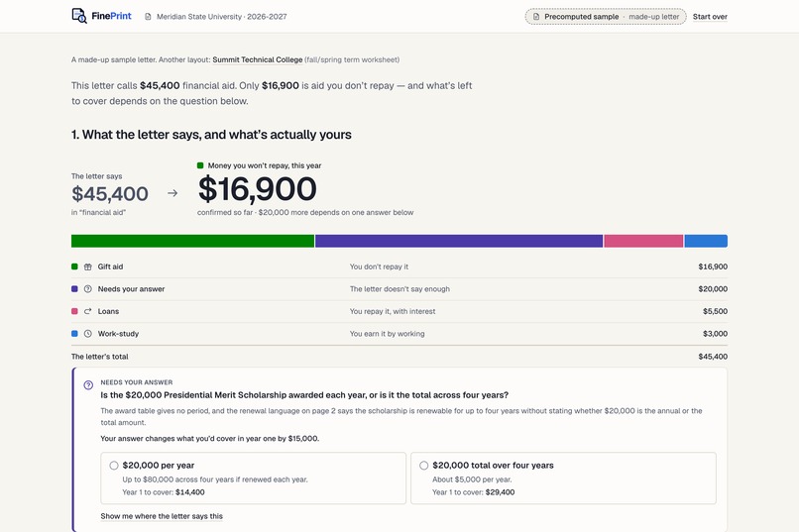Click the $3,000 Work-study amount

[x=715, y=334]
